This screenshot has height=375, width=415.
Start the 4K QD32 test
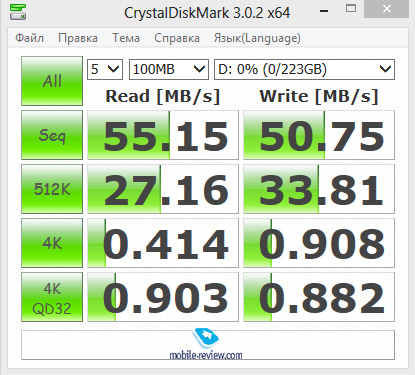coord(52,297)
